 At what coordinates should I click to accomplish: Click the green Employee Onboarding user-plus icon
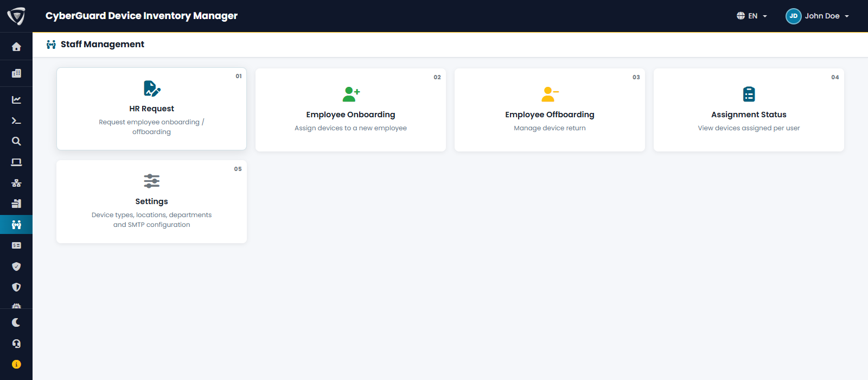(351, 94)
